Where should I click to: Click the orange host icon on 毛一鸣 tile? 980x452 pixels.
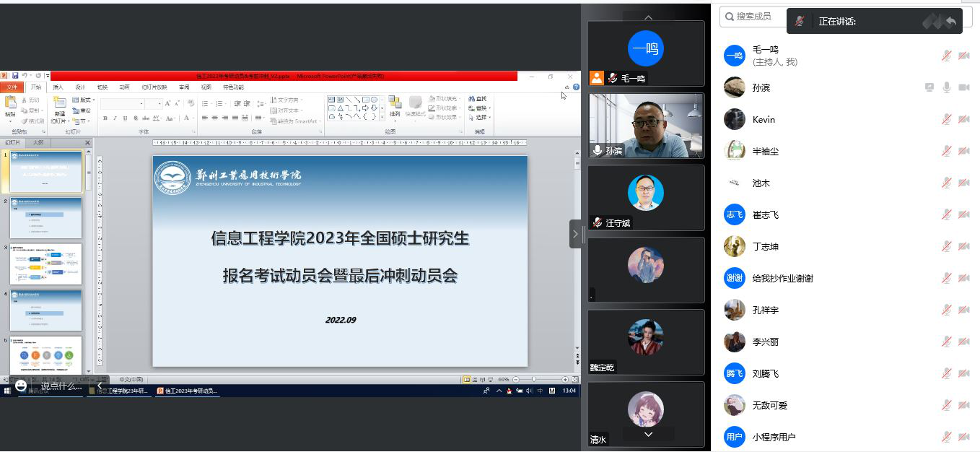596,78
